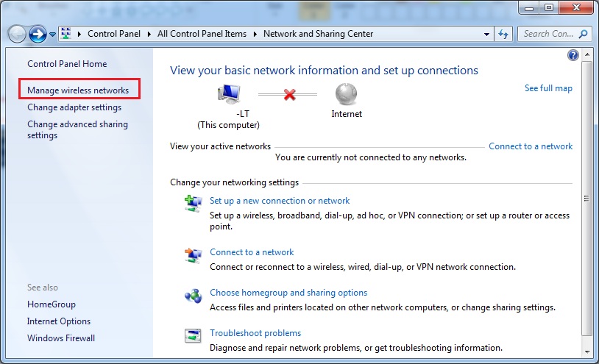
Task: Click the Internet label under globe
Action: [x=347, y=114]
